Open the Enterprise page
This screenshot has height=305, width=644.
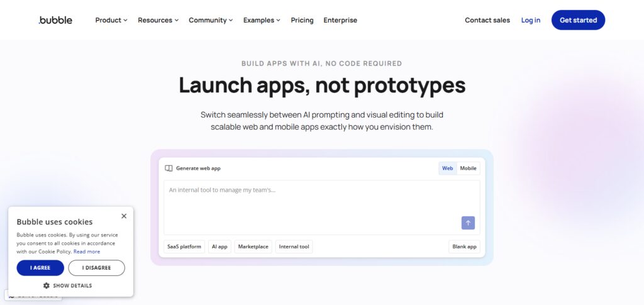340,20
